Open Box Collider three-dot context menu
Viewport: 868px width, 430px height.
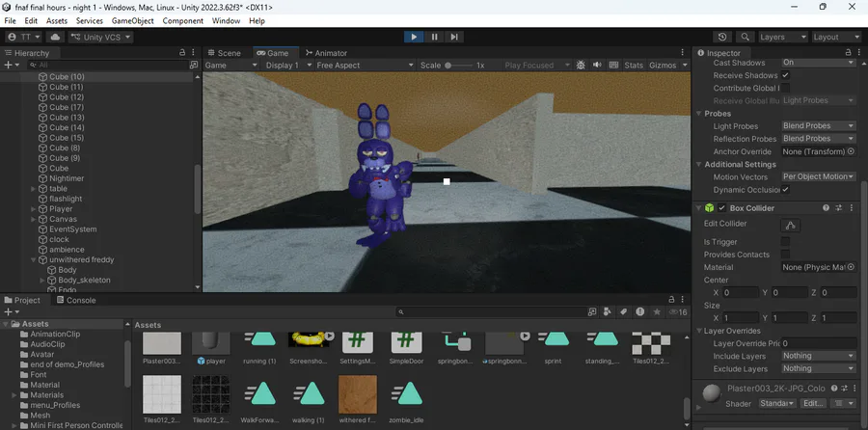coord(852,208)
